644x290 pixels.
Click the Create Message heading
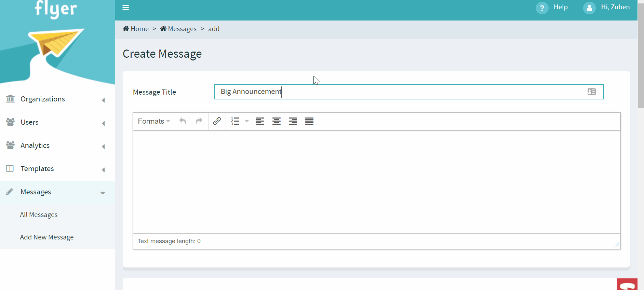(x=162, y=54)
